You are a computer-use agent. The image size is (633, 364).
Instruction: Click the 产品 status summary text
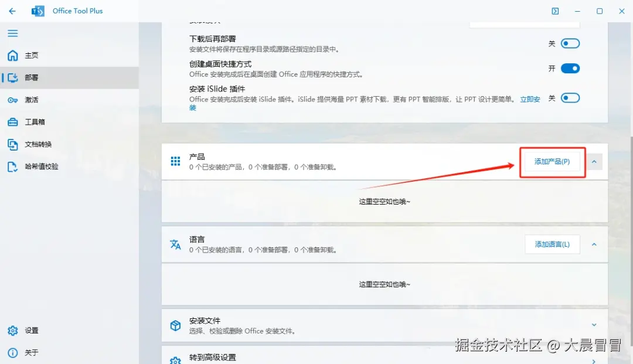tap(263, 167)
